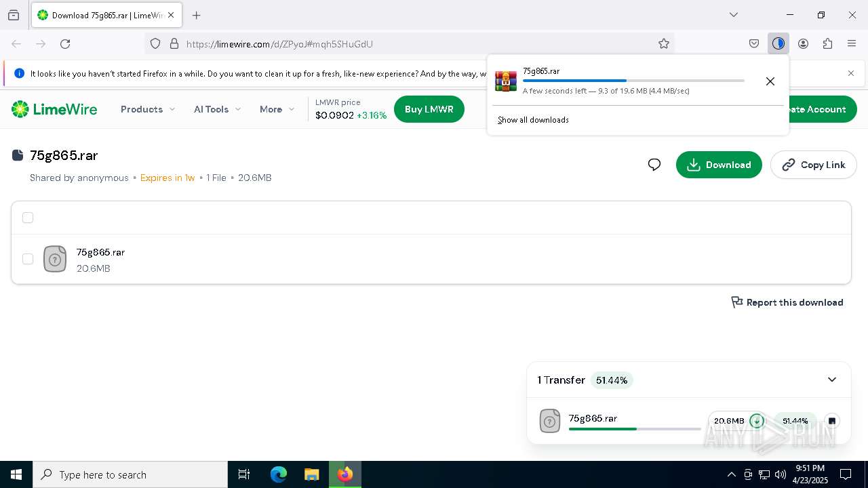Screen dimensions: 868x488
Task: Toggle the downloads panel toolbar icon
Action: 778,43
